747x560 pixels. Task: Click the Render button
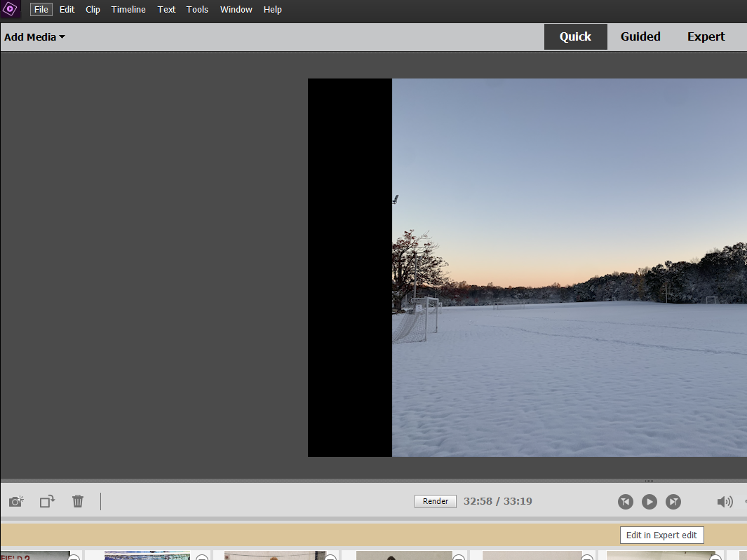(x=435, y=501)
